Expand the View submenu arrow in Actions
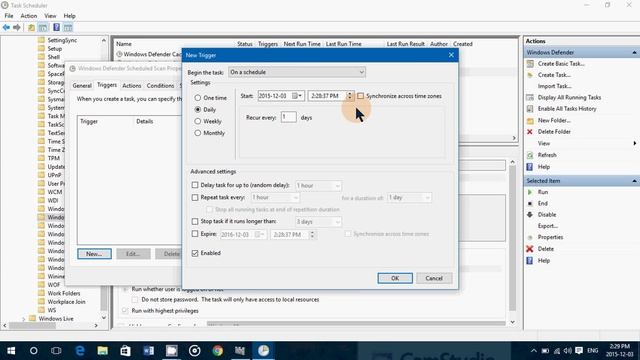Viewport: 640px width, 360px height. [635, 143]
